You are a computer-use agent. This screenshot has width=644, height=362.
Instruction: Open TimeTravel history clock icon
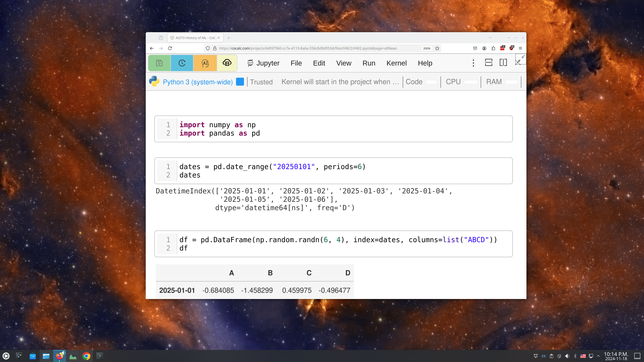pos(182,63)
